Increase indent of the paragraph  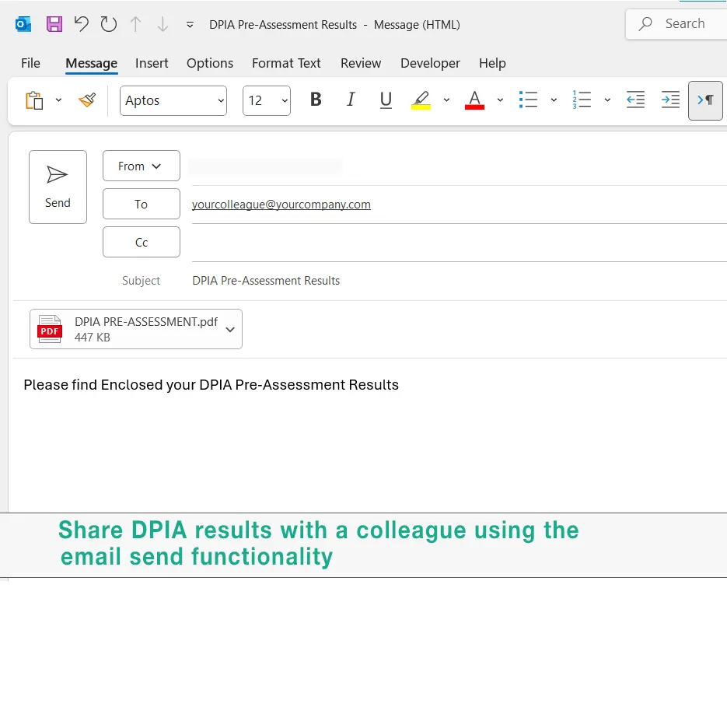670,100
